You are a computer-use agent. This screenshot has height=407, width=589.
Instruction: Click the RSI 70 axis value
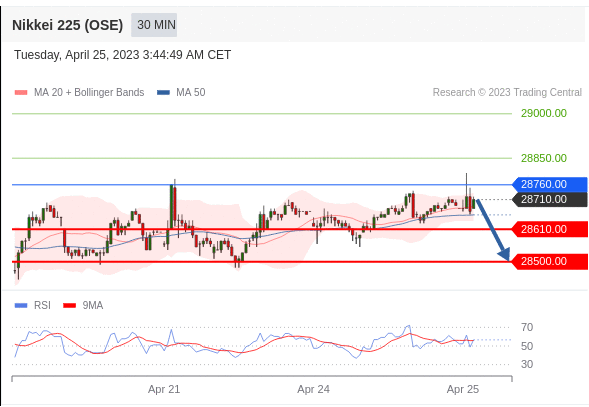527,327
